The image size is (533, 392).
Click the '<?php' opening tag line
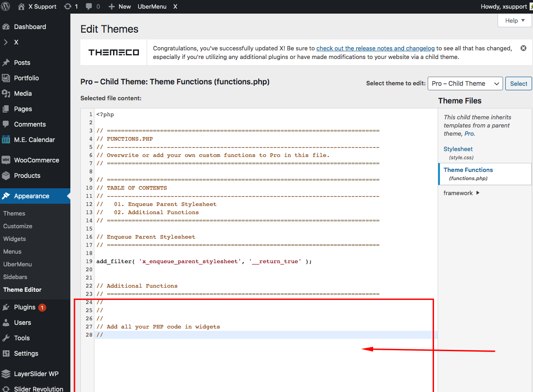pos(105,114)
